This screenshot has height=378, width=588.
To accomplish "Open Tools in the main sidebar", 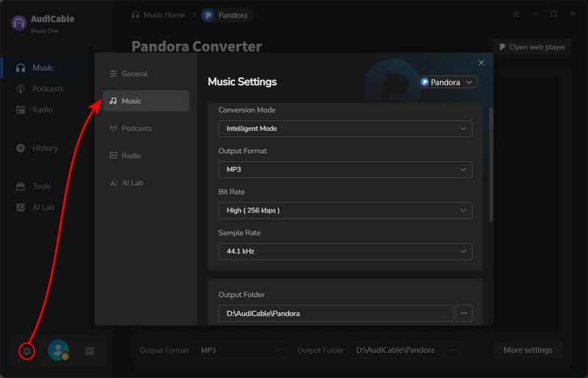I will pos(49,187).
